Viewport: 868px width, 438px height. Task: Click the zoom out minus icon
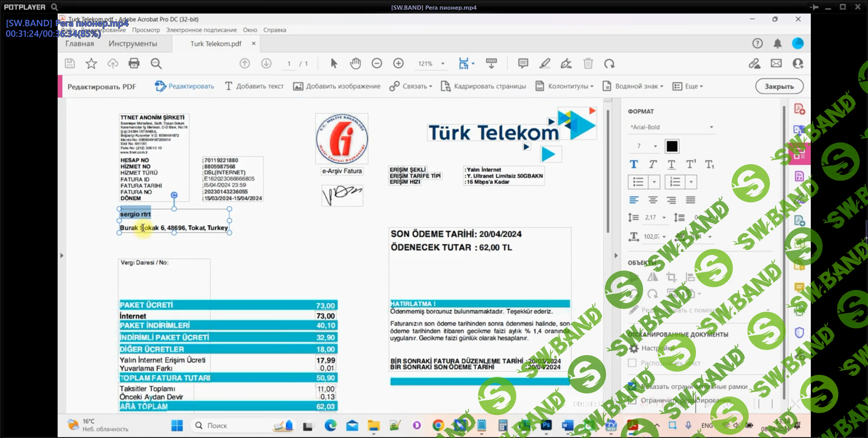pos(377,63)
